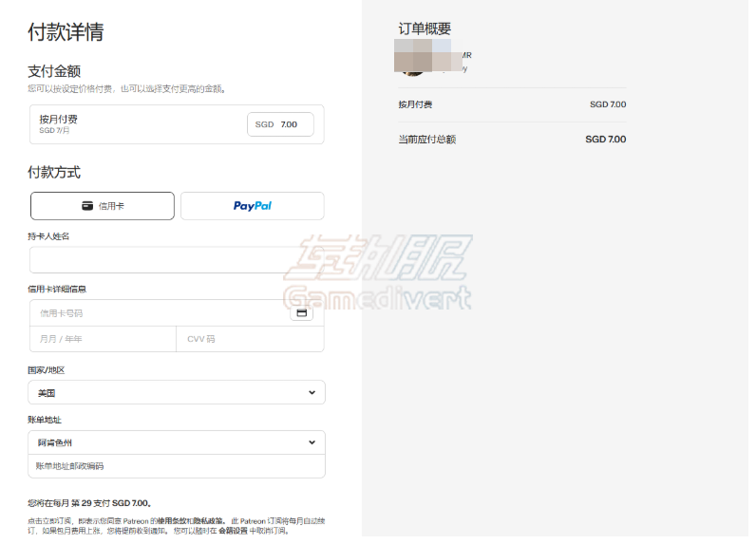Click the credit card icon on the 信用卡 button

point(87,206)
